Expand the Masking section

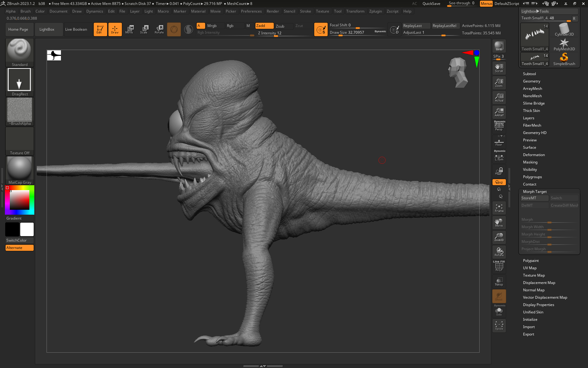click(x=530, y=162)
